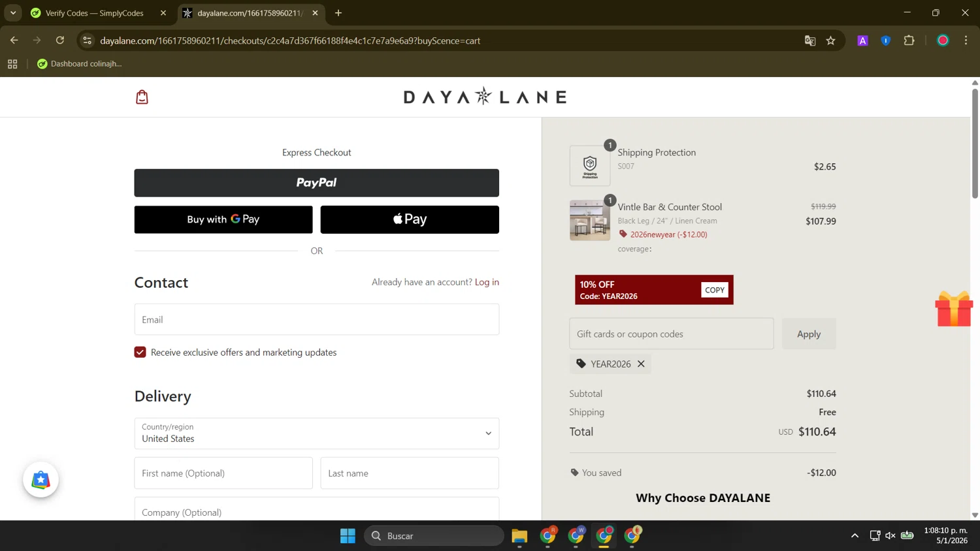Close the dayalane.com checkout tab
980x551 pixels.
[x=315, y=13]
